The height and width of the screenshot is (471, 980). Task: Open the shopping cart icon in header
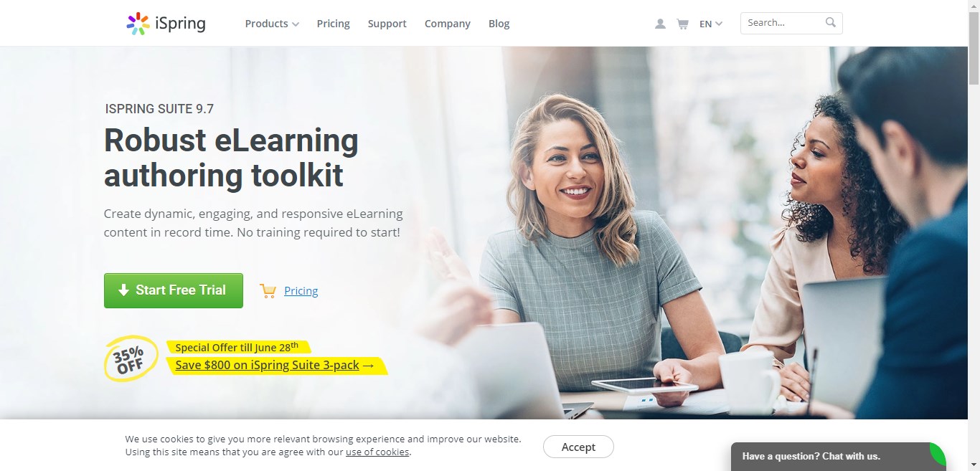click(x=682, y=24)
